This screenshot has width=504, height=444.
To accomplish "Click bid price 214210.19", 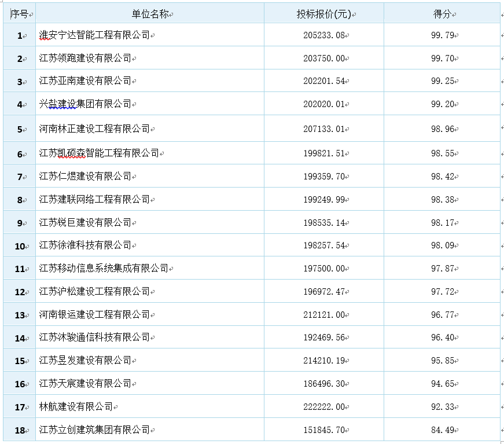I will coord(324,361).
